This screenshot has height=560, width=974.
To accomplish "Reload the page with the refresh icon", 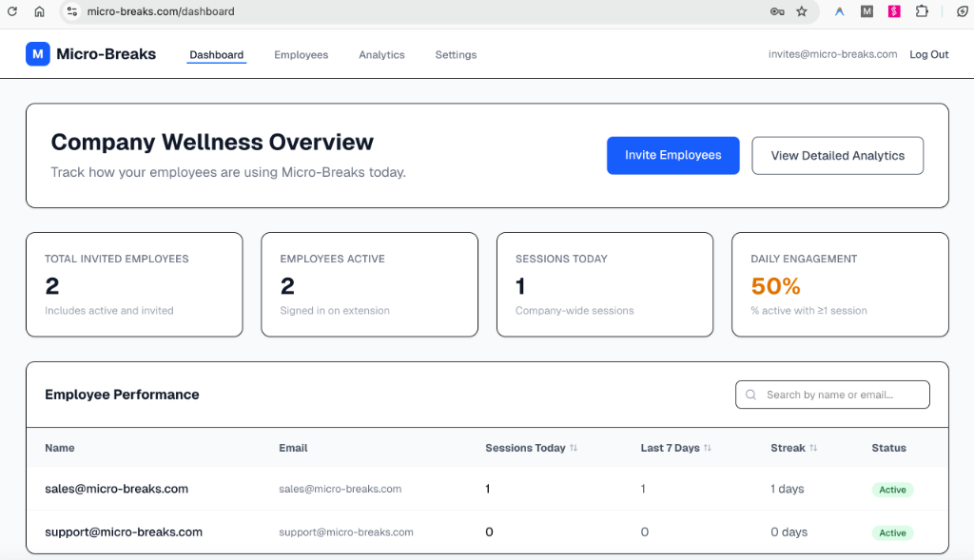I will click(x=12, y=11).
